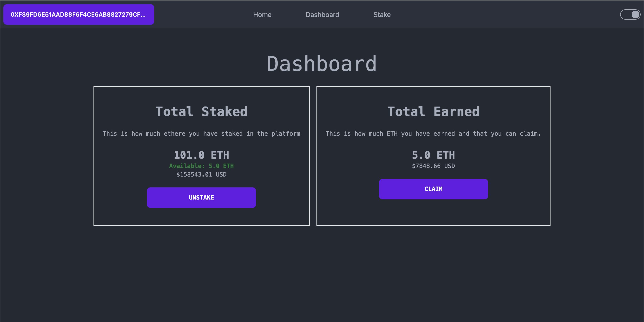Click the Total Earned card title
The width and height of the screenshot is (644, 322).
coord(433,112)
